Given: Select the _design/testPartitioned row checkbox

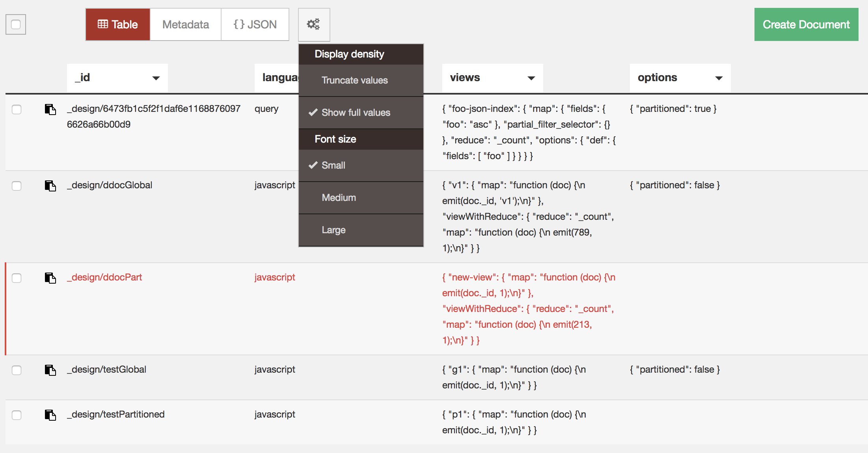Looking at the screenshot, I should coord(17,415).
